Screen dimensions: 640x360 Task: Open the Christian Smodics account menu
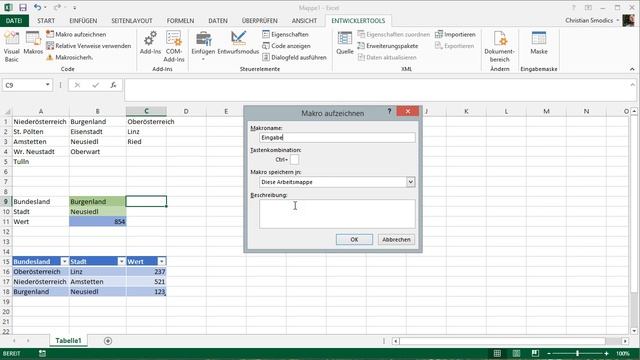[x=592, y=20]
